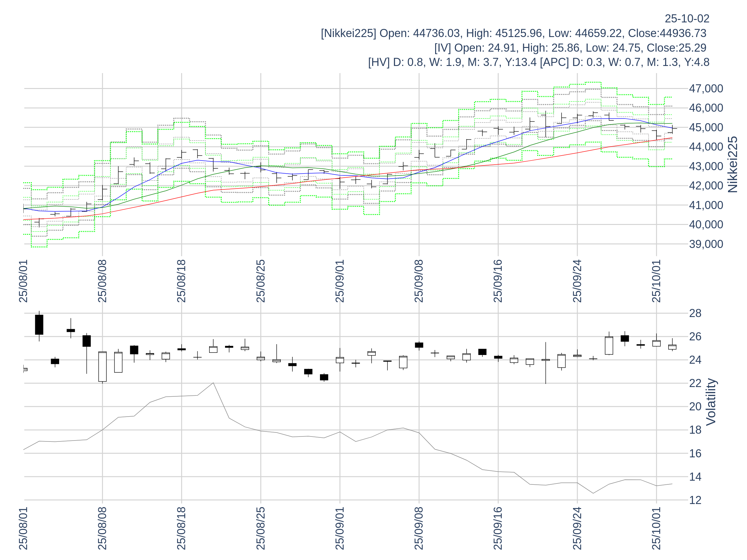Click the HV and APC statistics line
747x560 pixels.
tap(538, 62)
